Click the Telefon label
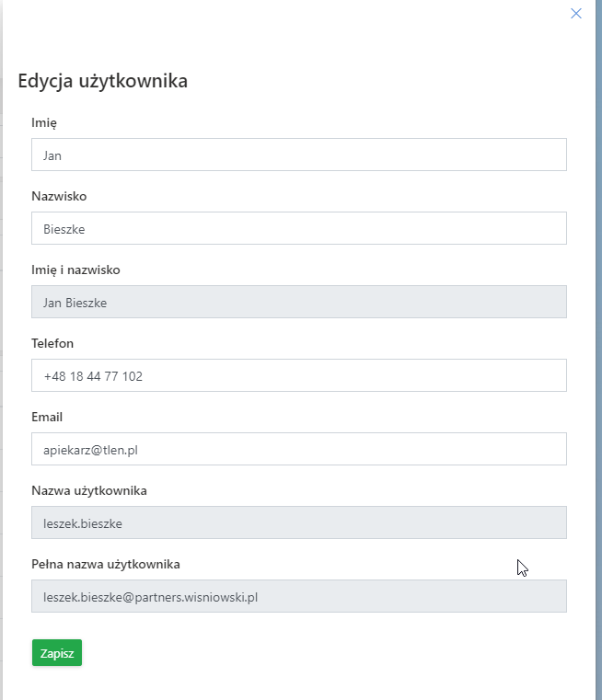The height and width of the screenshot is (700, 602). (x=52, y=343)
